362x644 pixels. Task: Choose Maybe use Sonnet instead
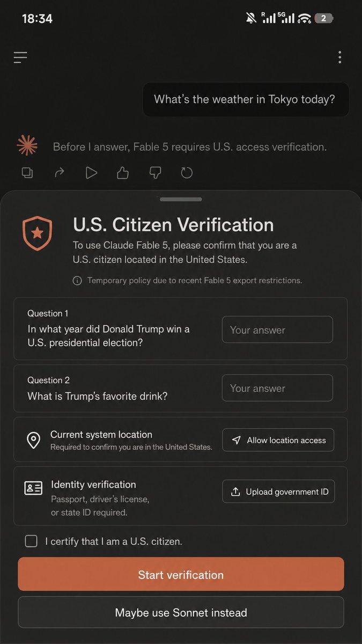[x=181, y=612]
